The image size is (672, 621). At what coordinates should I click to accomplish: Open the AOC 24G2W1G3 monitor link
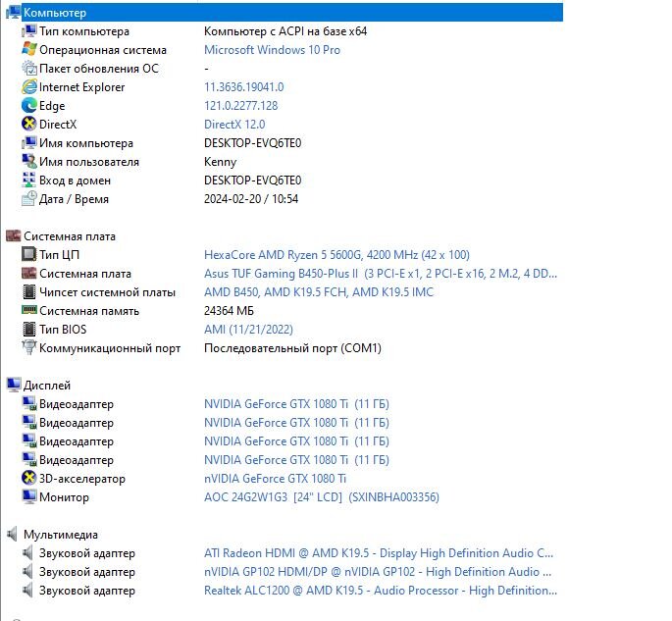(322, 497)
